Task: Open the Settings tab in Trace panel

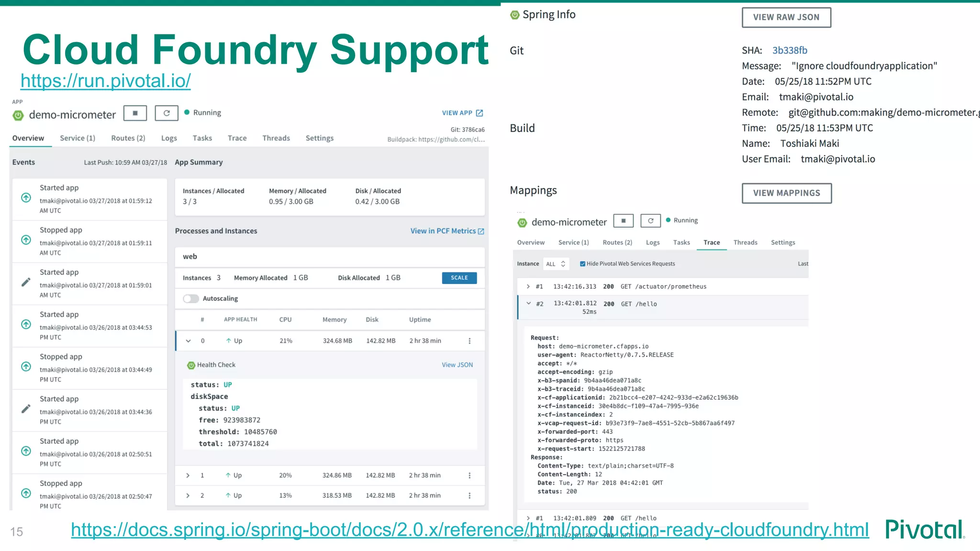Action: 783,242
